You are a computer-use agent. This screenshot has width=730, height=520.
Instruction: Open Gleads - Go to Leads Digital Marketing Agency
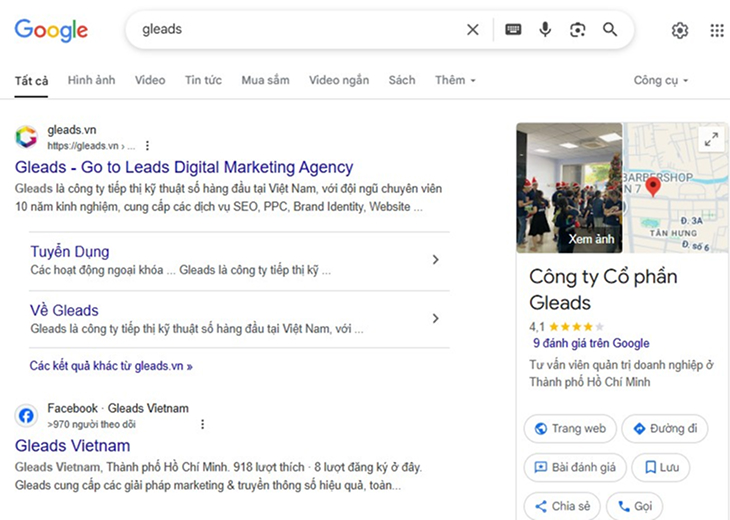pyautogui.click(x=184, y=167)
